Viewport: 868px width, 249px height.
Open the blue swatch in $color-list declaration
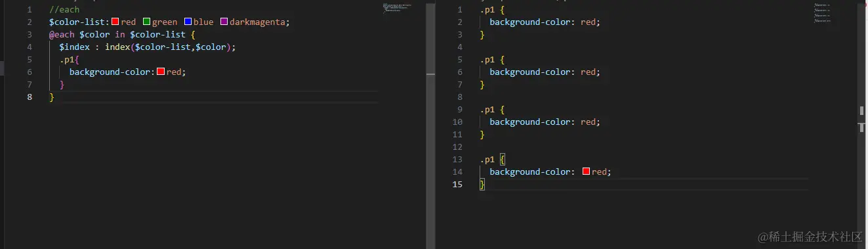(x=188, y=22)
